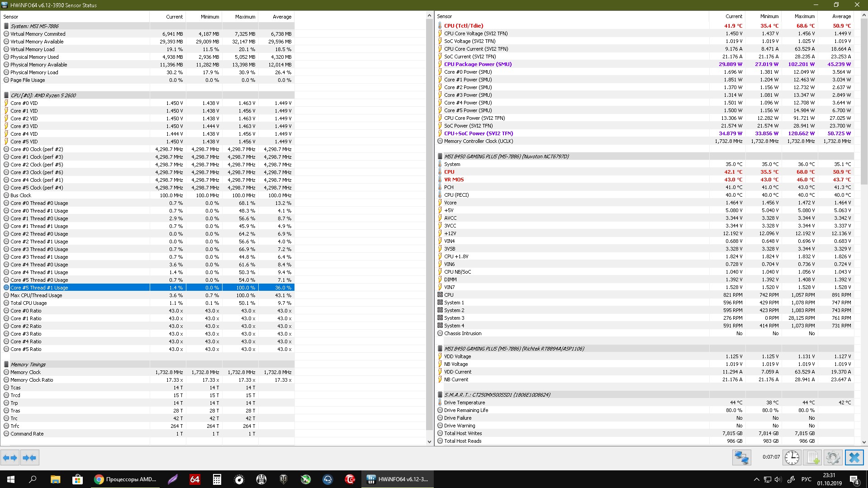Open the notification center icon
The width and height of the screenshot is (868, 488).
coord(854,479)
